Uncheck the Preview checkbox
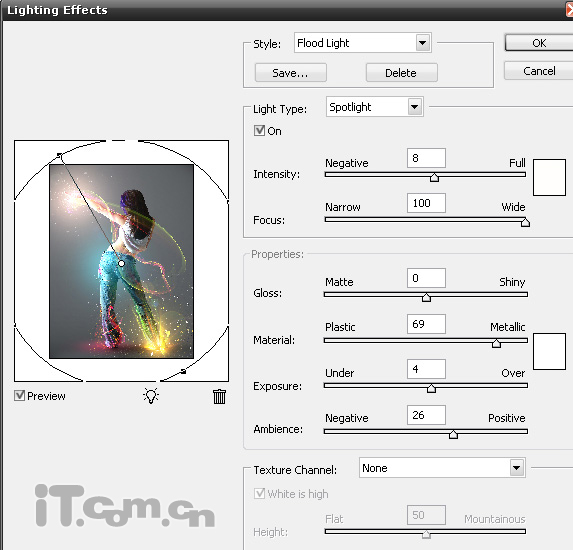Screen dimensions: 573x550 point(19,395)
